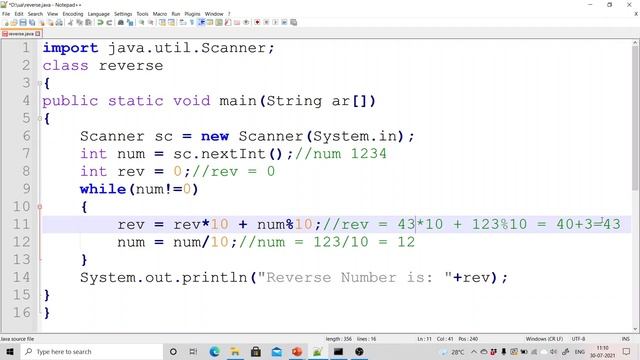Click the Replace toolbar icon

[130, 23]
